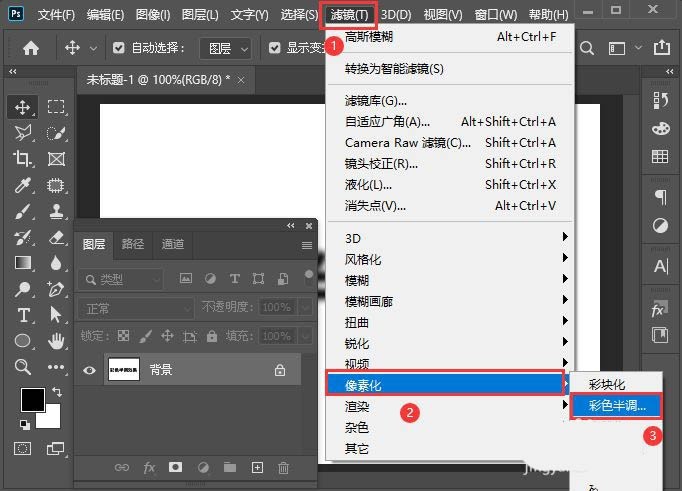Toggle shape layer filter icon

click(258, 278)
